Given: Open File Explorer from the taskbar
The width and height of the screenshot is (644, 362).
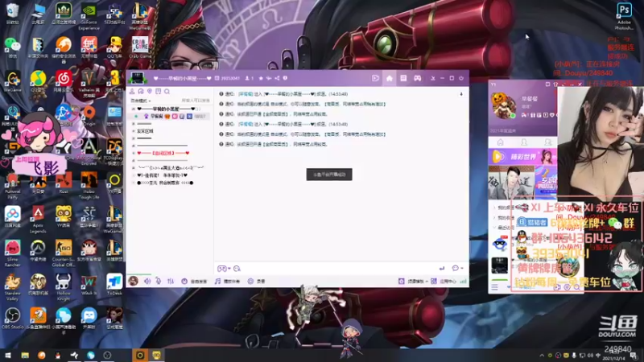Looking at the screenshot, I should pos(25,355).
